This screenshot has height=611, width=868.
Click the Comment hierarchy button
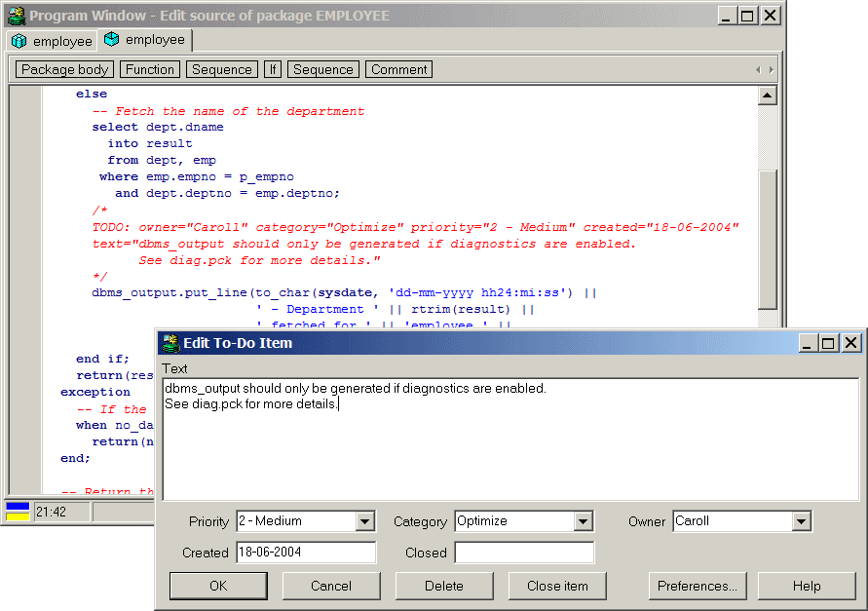coord(398,69)
